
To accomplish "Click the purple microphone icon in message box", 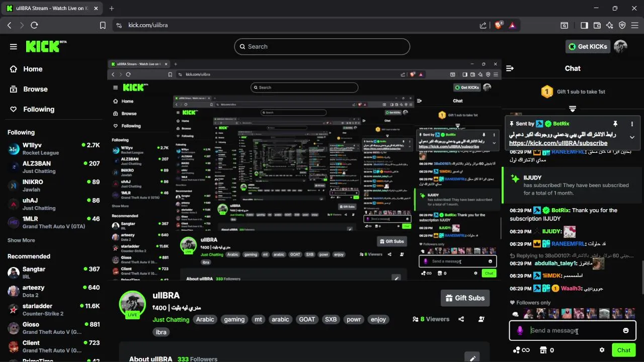I will point(520,330).
